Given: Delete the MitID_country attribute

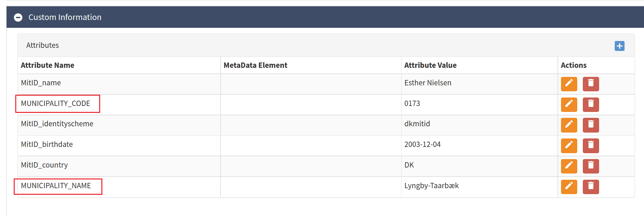Looking at the screenshot, I should click(591, 166).
